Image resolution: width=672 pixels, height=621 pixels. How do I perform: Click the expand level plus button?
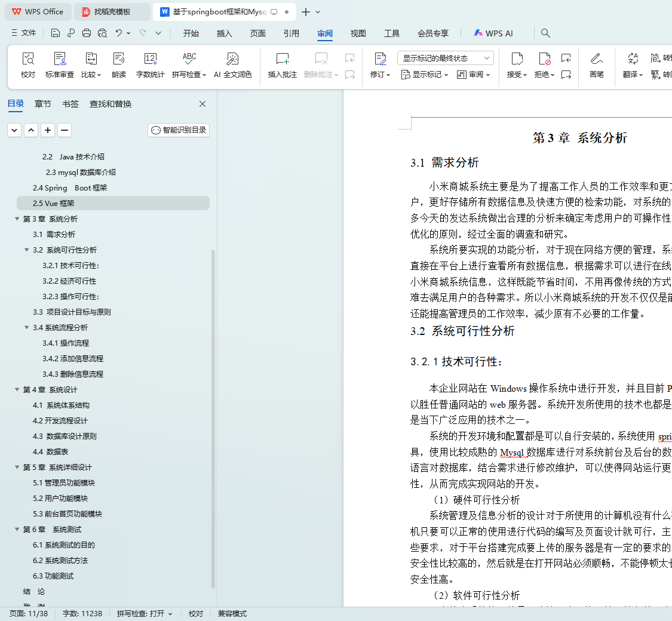48,130
